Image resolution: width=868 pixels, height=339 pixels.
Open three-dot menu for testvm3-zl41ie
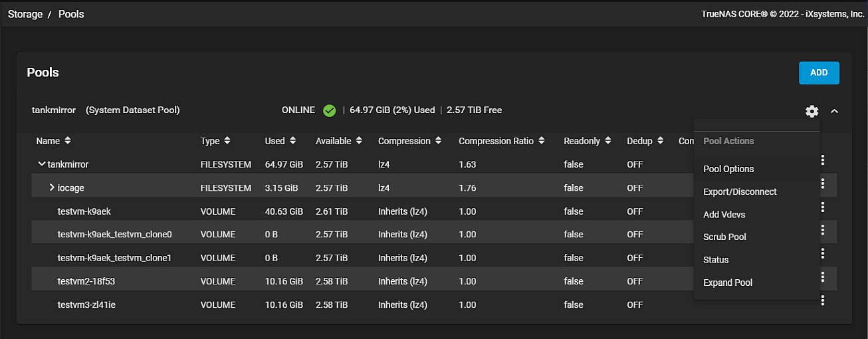click(823, 300)
